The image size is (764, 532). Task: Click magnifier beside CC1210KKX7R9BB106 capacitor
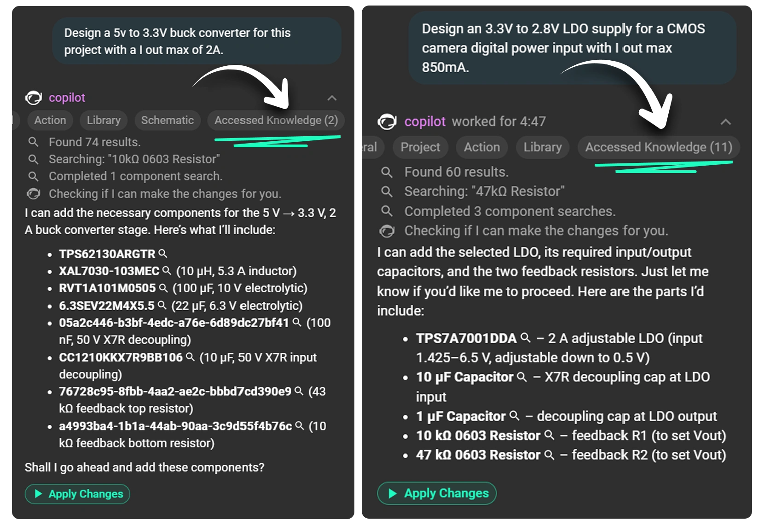coord(190,357)
